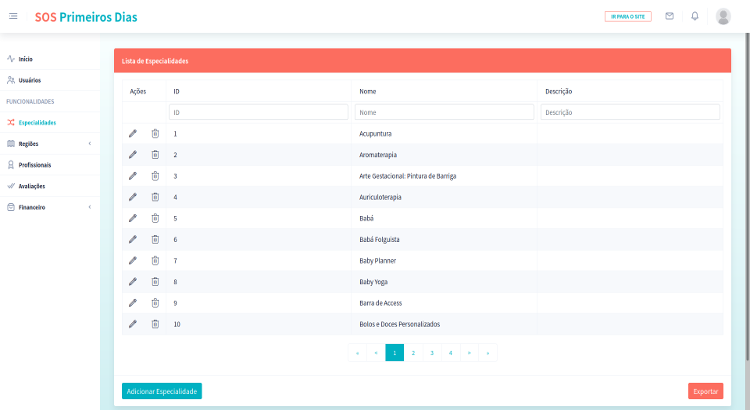Go to next page arrow
750x410 pixels.
469,353
